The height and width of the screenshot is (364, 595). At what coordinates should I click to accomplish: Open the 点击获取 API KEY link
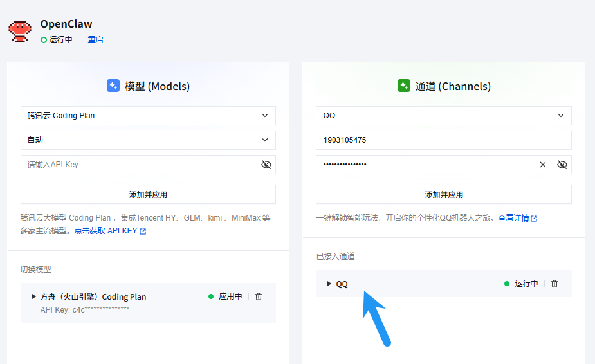click(105, 231)
